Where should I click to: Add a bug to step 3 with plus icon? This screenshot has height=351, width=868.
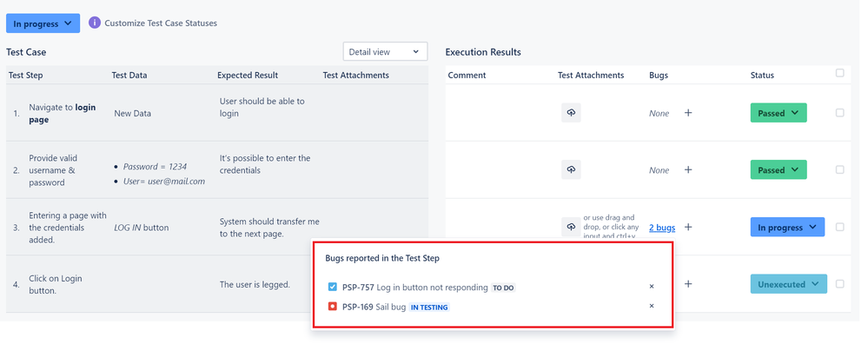688,228
